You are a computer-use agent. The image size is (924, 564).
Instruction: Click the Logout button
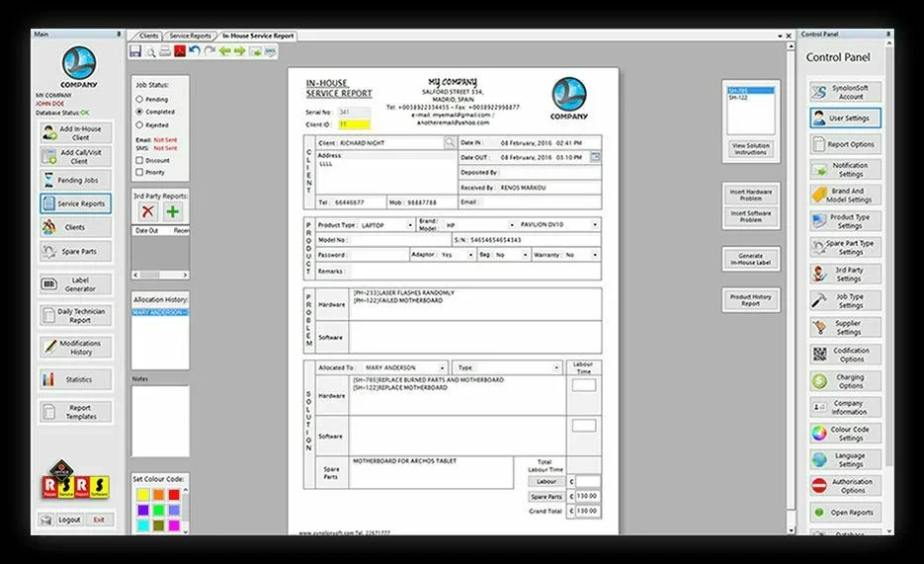(69, 520)
